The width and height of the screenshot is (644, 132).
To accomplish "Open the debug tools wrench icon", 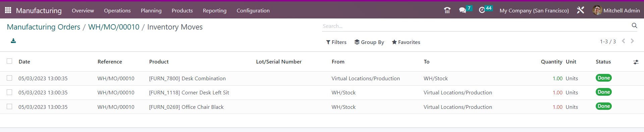I will coord(580,10).
